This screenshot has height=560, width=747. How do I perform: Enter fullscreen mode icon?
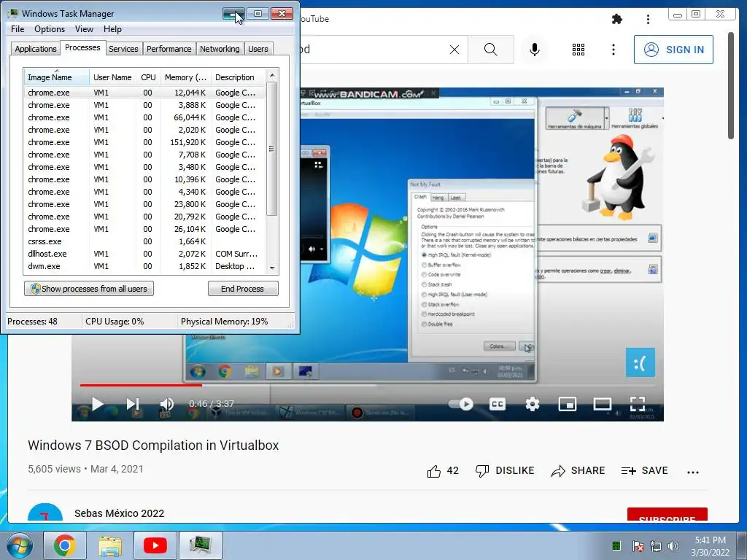point(638,404)
